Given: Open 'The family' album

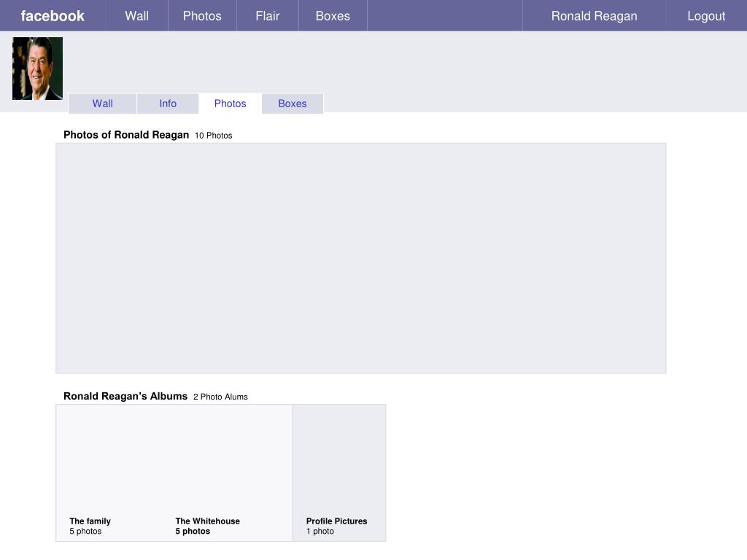Looking at the screenshot, I should [x=90, y=521].
